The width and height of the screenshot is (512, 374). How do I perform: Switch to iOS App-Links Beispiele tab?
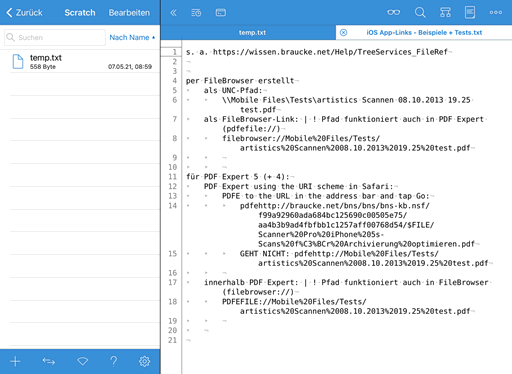(424, 32)
